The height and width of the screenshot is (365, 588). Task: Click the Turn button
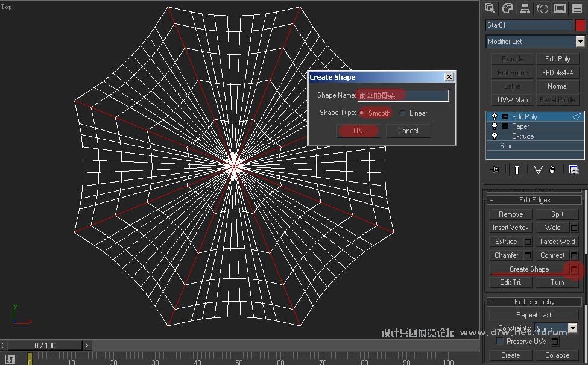click(557, 282)
